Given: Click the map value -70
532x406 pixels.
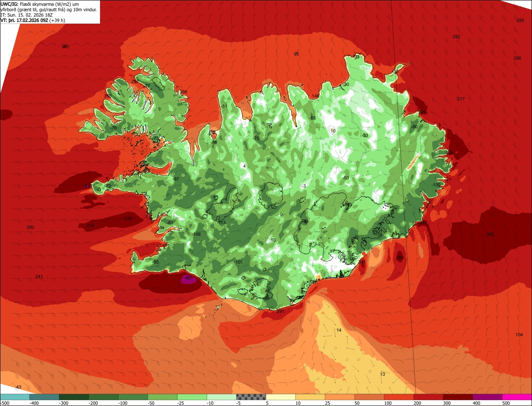Looking at the screenshot, I should 256,138.
